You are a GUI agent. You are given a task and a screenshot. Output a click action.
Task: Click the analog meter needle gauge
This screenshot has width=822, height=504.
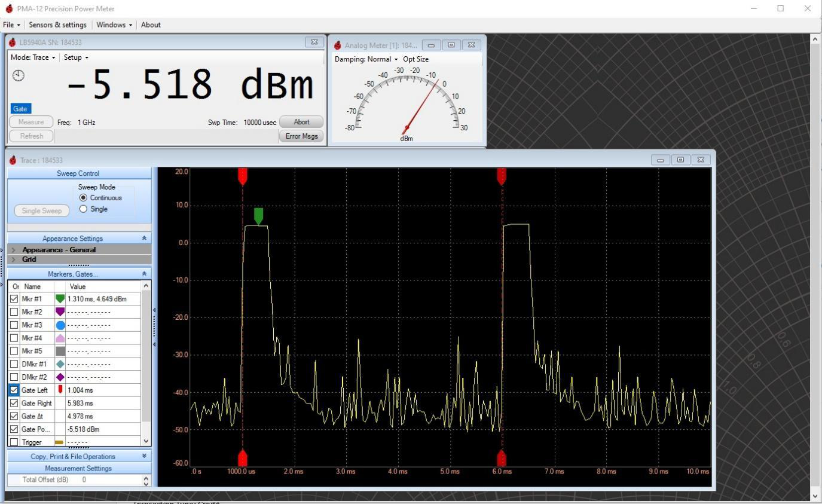407,103
